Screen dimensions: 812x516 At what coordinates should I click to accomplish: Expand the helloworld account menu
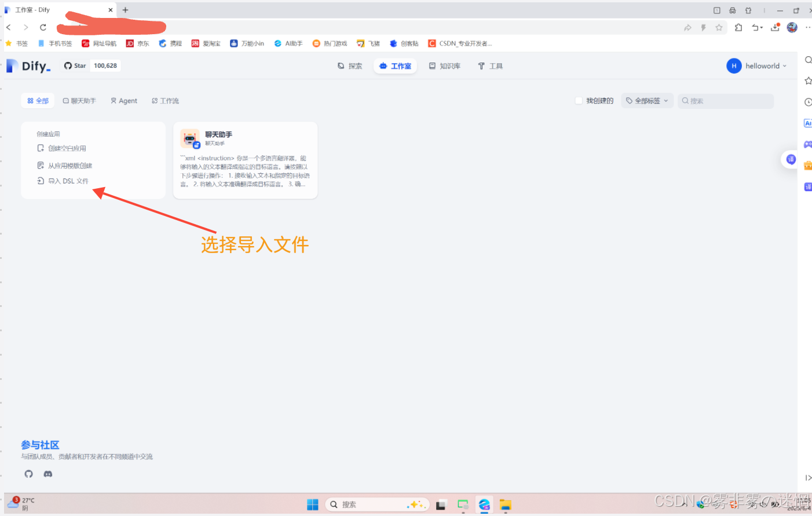(x=756, y=66)
